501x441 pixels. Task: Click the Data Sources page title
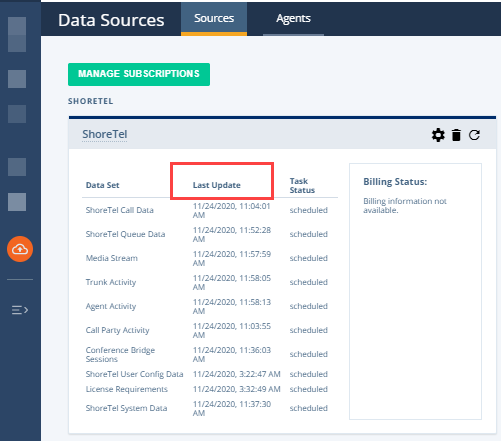point(111,20)
